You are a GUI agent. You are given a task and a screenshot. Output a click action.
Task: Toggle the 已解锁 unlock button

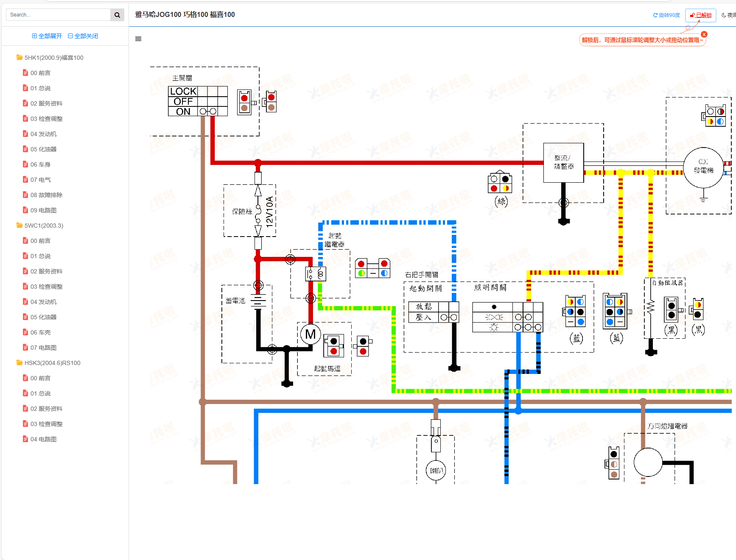point(701,15)
